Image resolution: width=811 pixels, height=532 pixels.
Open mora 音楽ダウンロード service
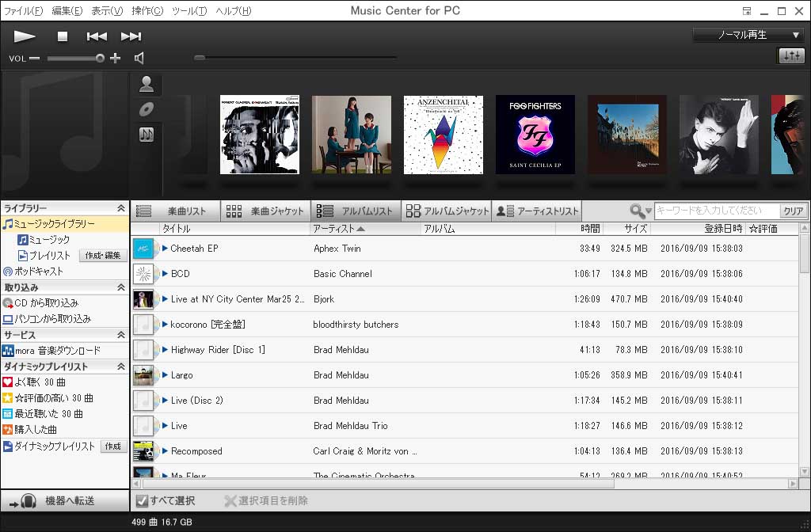point(51,351)
